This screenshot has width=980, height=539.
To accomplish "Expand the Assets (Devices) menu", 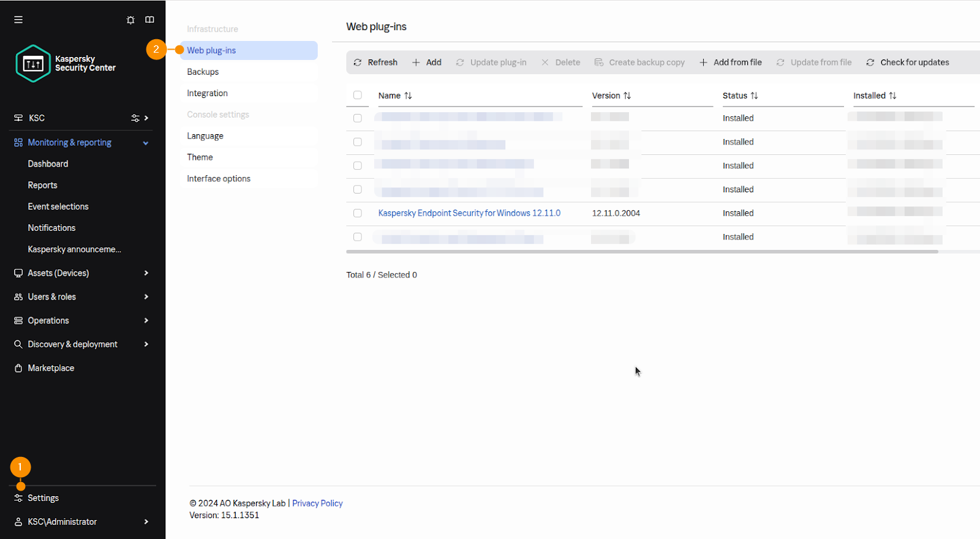I will (146, 273).
